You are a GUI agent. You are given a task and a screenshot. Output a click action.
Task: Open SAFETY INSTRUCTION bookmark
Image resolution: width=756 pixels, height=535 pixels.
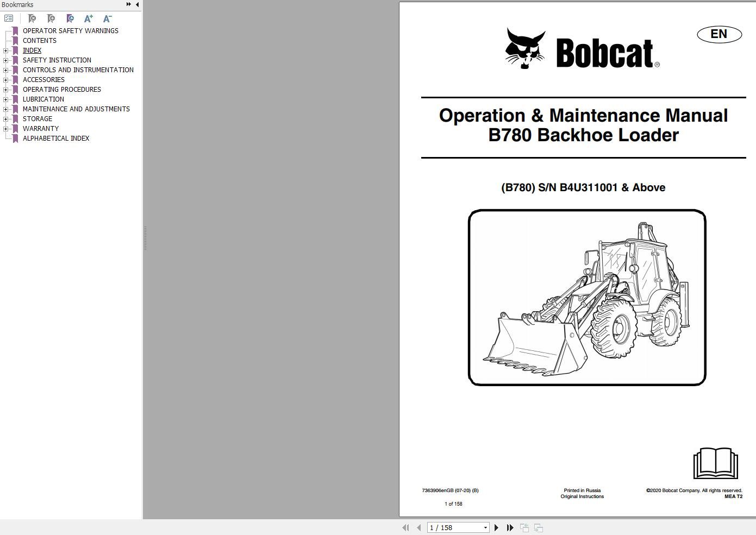pyautogui.click(x=57, y=60)
